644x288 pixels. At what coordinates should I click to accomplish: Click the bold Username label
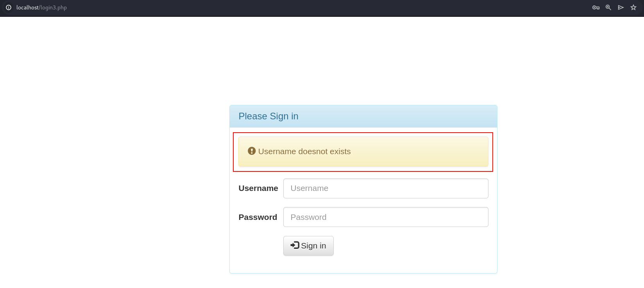[x=258, y=188]
